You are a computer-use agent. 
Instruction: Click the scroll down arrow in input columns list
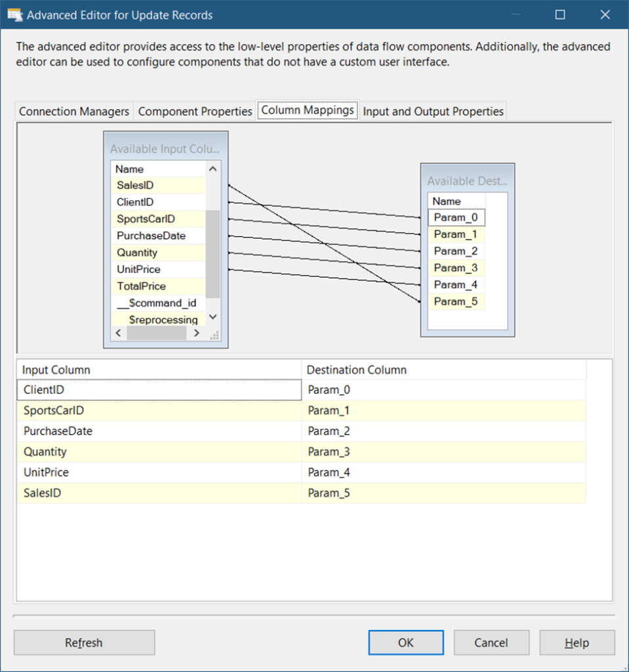point(213,317)
